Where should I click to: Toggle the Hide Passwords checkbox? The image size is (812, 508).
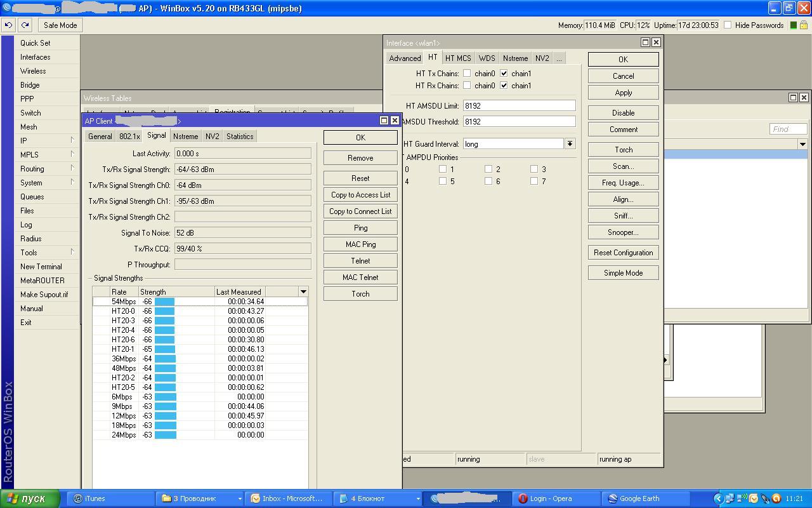(x=728, y=25)
